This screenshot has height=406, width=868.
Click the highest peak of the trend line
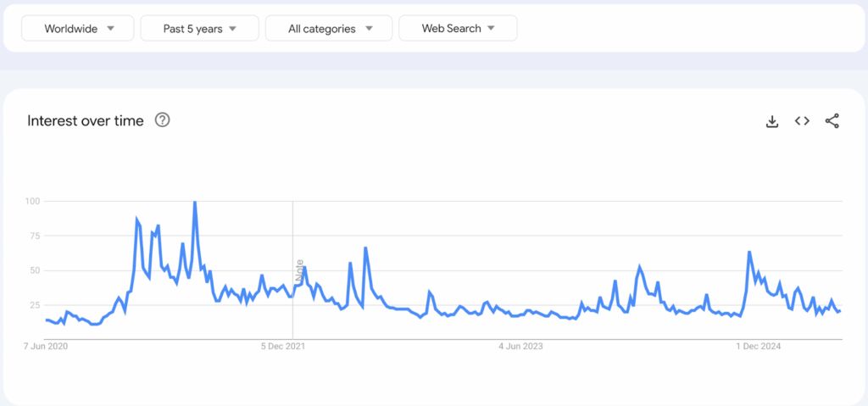pos(195,203)
